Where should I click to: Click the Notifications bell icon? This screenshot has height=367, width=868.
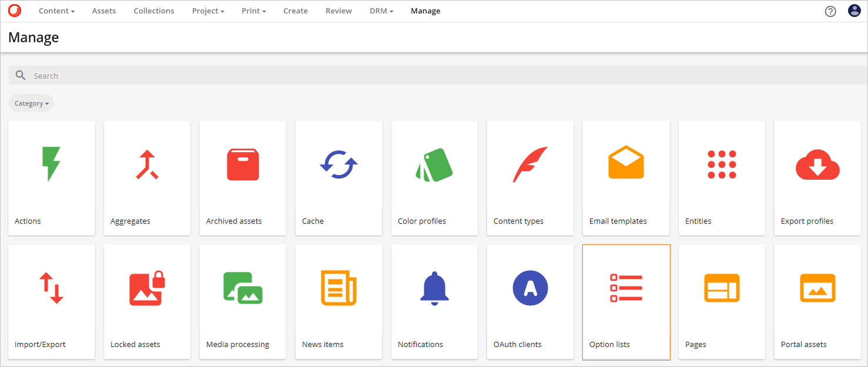pyautogui.click(x=434, y=288)
